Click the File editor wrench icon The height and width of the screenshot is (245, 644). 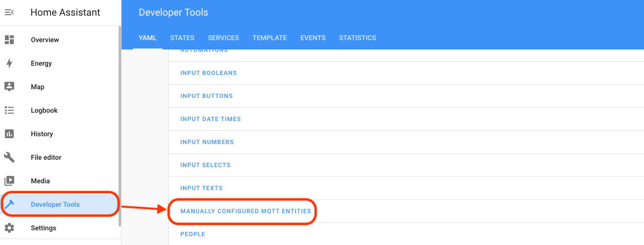point(9,157)
